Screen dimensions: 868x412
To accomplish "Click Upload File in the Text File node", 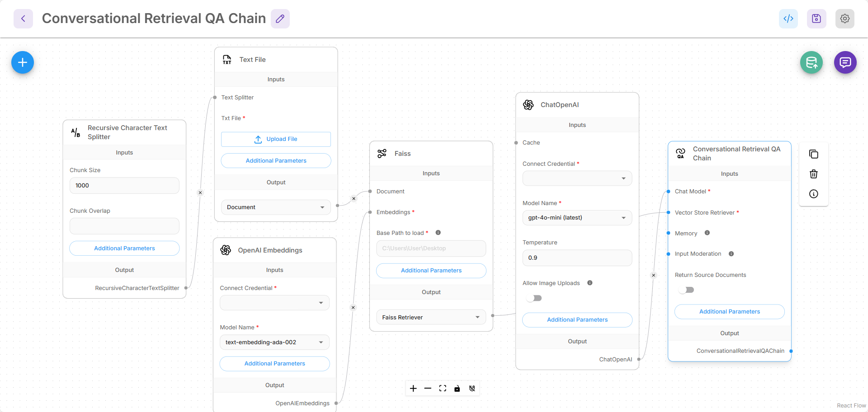I will (x=276, y=139).
